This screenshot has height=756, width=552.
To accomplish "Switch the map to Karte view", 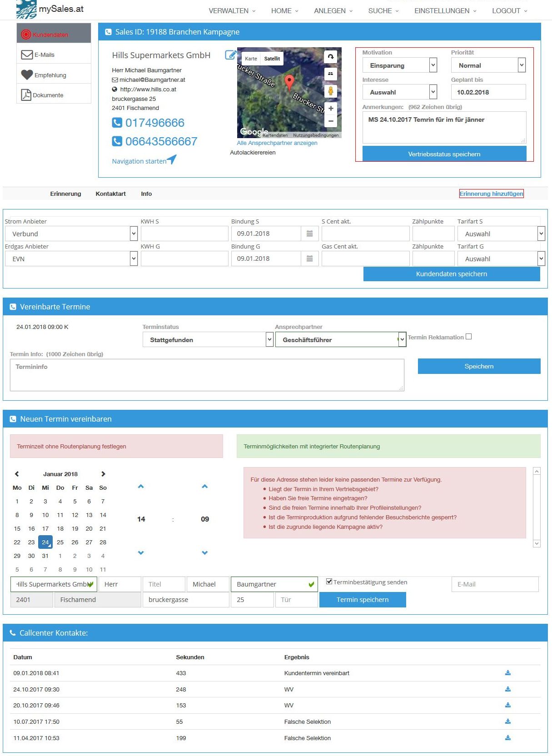I will 251,59.
